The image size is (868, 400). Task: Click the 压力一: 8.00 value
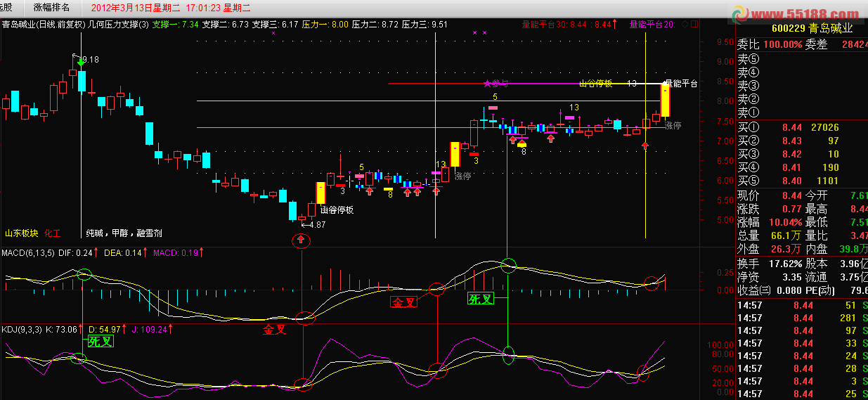pyautogui.click(x=325, y=24)
